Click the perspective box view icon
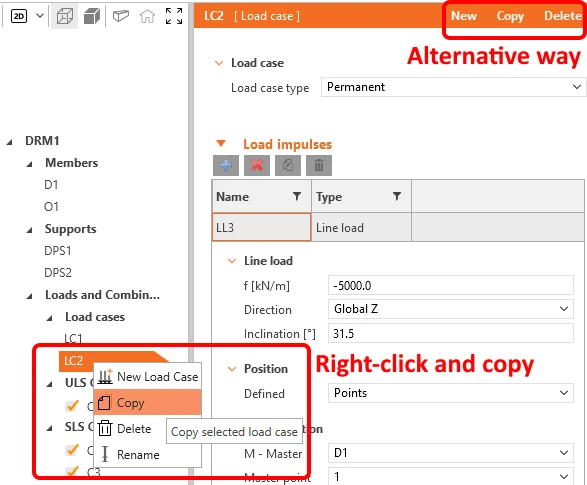The height and width of the screenshot is (485, 587). (121, 16)
